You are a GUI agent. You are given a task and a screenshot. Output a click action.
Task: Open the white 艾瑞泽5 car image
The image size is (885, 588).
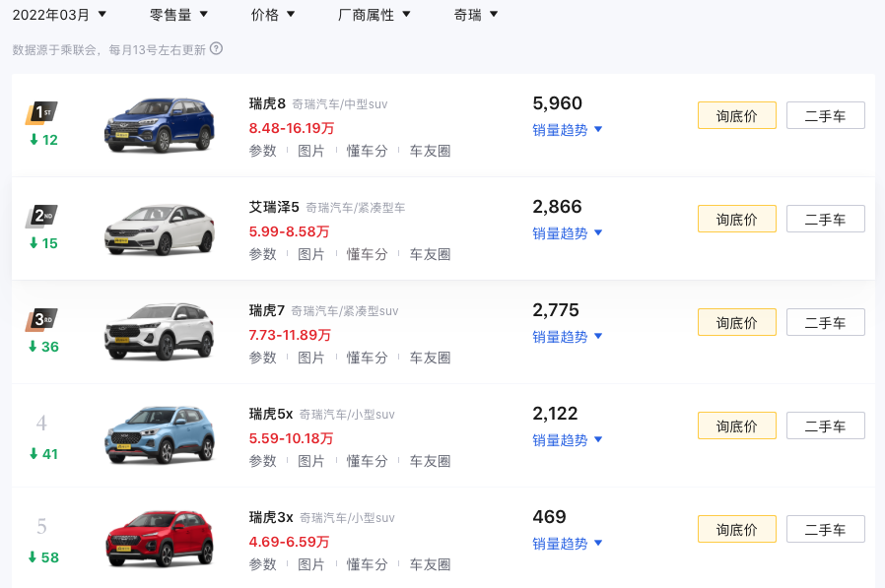pyautogui.click(x=160, y=229)
